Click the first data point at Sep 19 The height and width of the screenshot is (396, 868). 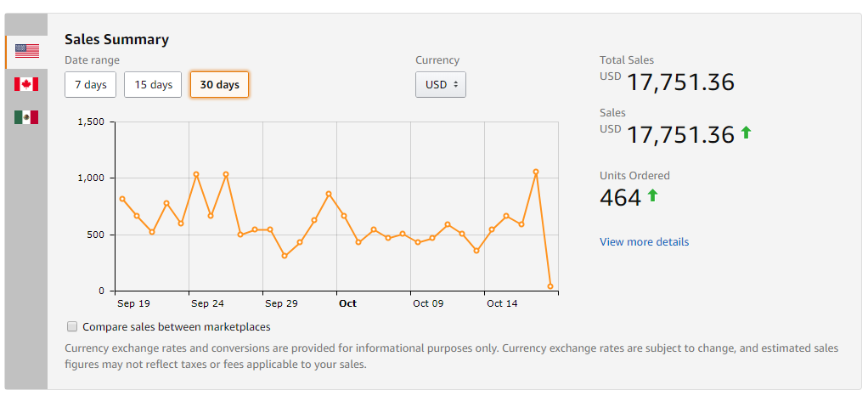point(122,199)
